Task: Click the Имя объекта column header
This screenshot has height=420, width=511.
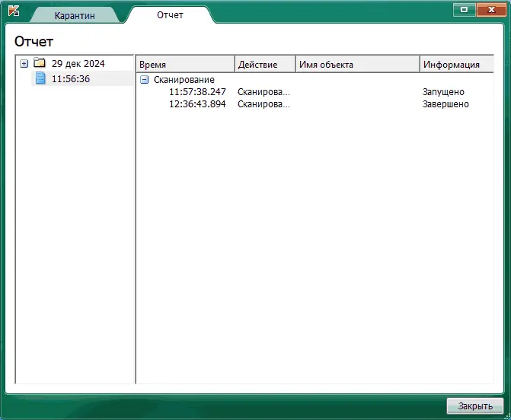Action: pyautogui.click(x=357, y=64)
